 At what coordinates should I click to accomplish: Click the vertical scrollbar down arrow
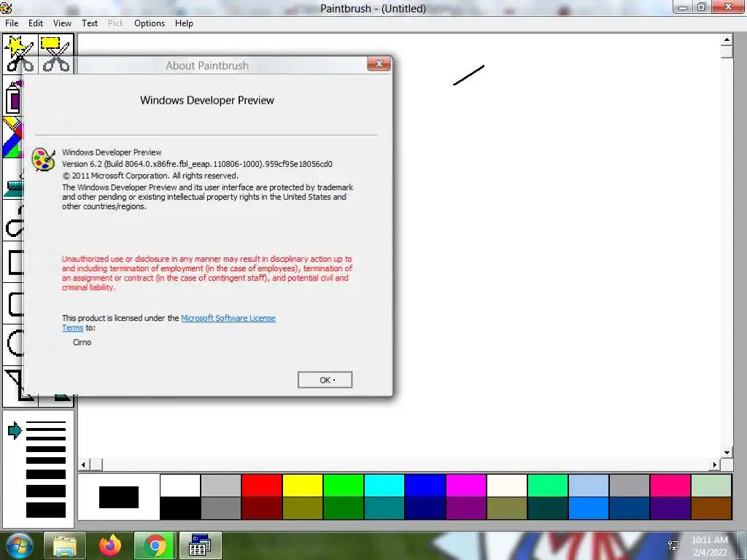point(727,453)
